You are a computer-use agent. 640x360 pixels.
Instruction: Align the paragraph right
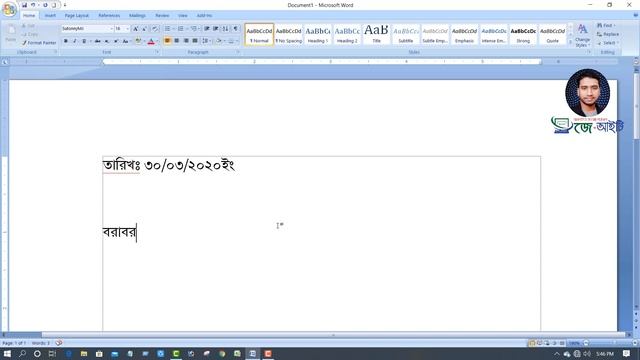click(x=186, y=41)
